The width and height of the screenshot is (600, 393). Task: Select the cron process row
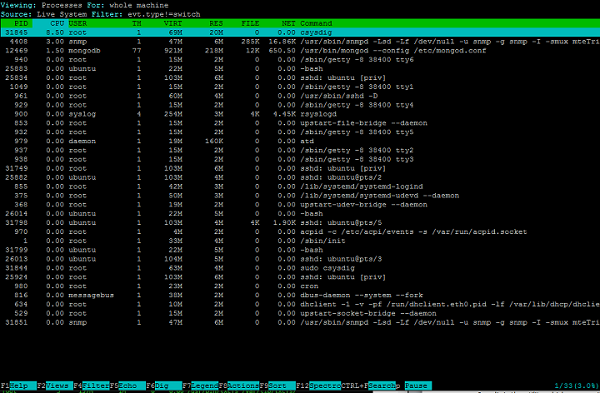tap(300, 286)
